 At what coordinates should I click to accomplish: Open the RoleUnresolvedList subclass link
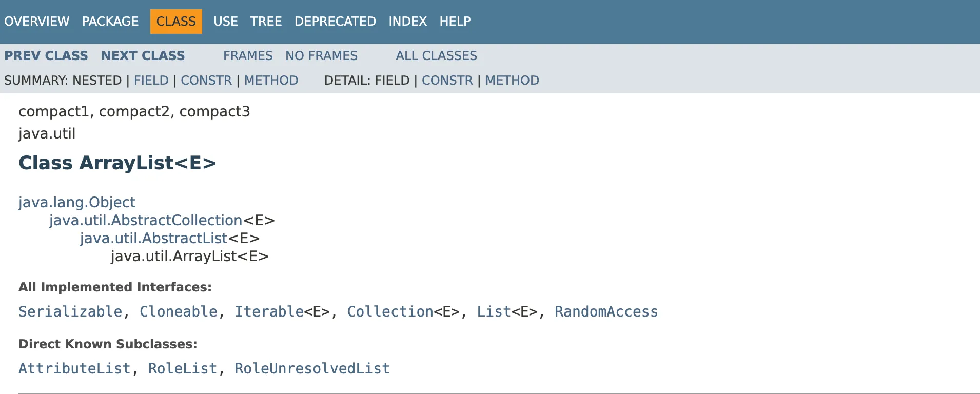coord(312,368)
